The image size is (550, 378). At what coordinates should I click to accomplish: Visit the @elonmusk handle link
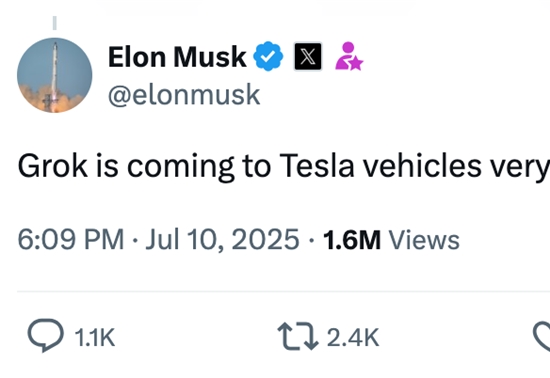point(184,95)
